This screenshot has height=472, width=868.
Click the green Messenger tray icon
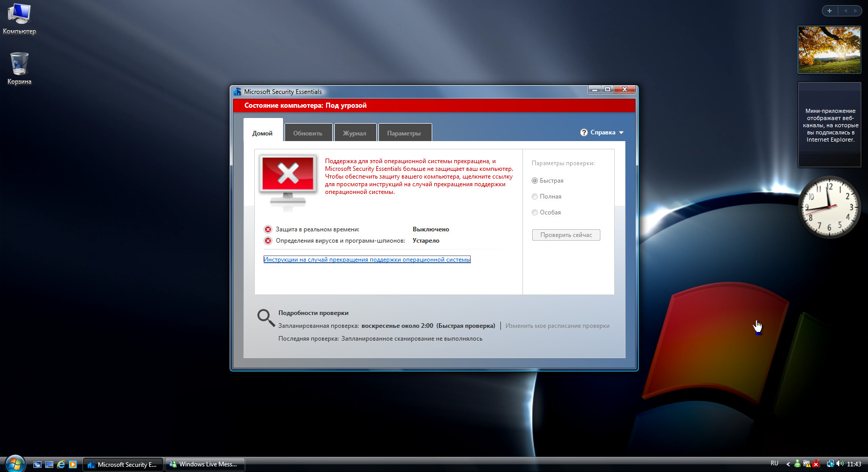[x=797, y=464]
